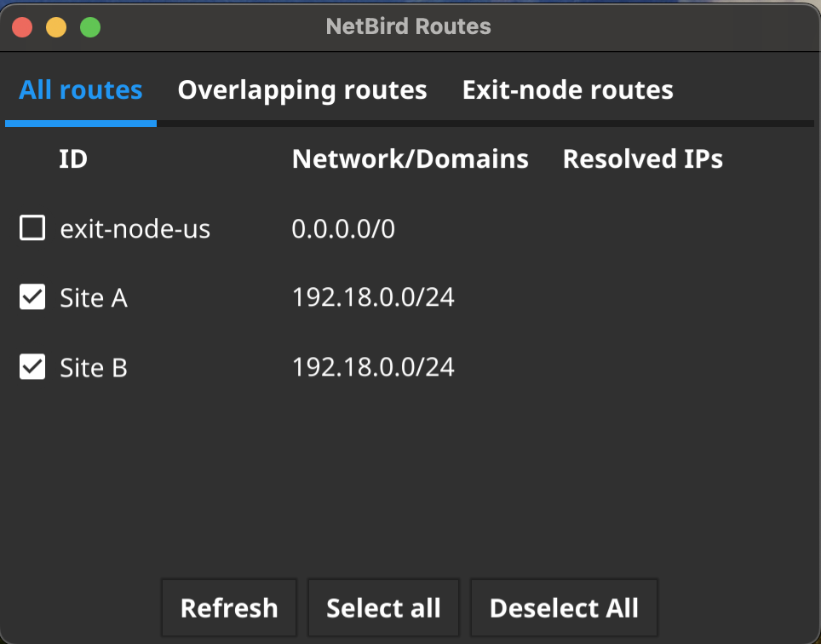The height and width of the screenshot is (644, 821).
Task: Close the NetBird Routes window
Action: tap(22, 27)
